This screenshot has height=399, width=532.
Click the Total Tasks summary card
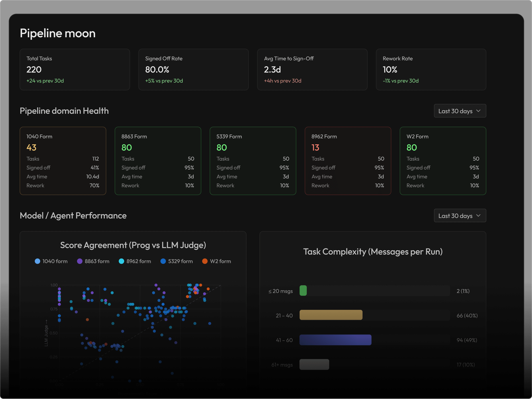pyautogui.click(x=75, y=70)
